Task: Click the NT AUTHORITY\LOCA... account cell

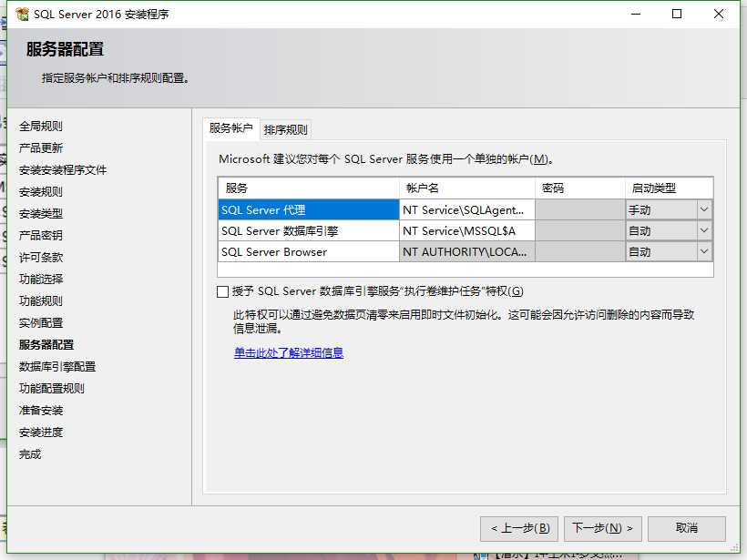Action: [x=466, y=251]
